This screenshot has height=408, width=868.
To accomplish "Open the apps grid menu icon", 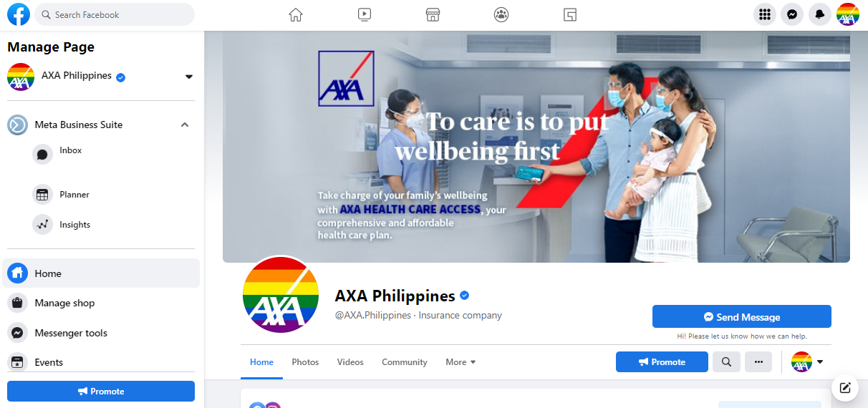I will point(765,14).
